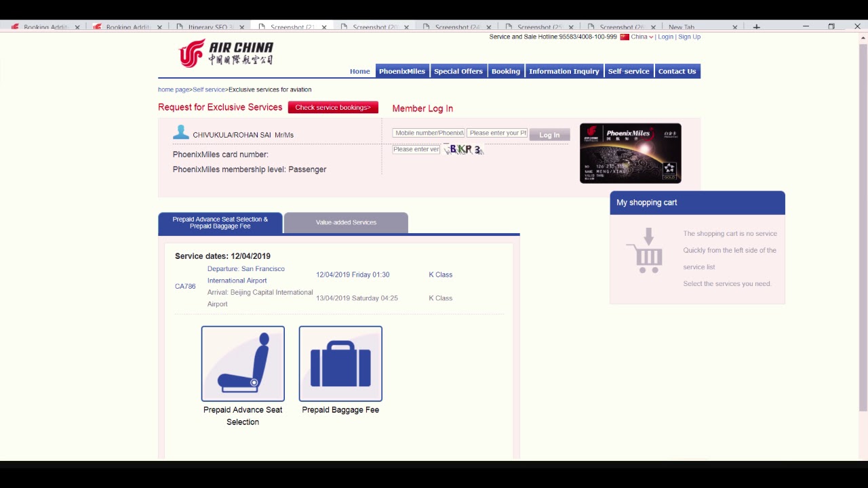
Task: Click the Sign Up link
Action: pyautogui.click(x=690, y=37)
